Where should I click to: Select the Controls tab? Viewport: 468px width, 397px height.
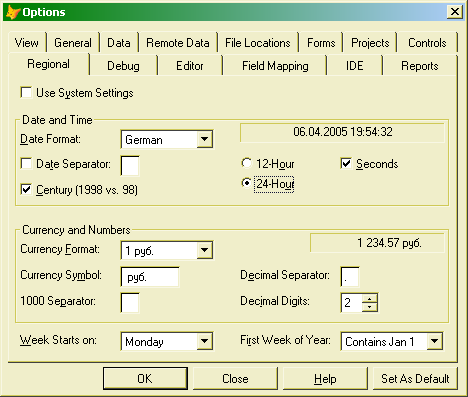pyautogui.click(x=427, y=43)
